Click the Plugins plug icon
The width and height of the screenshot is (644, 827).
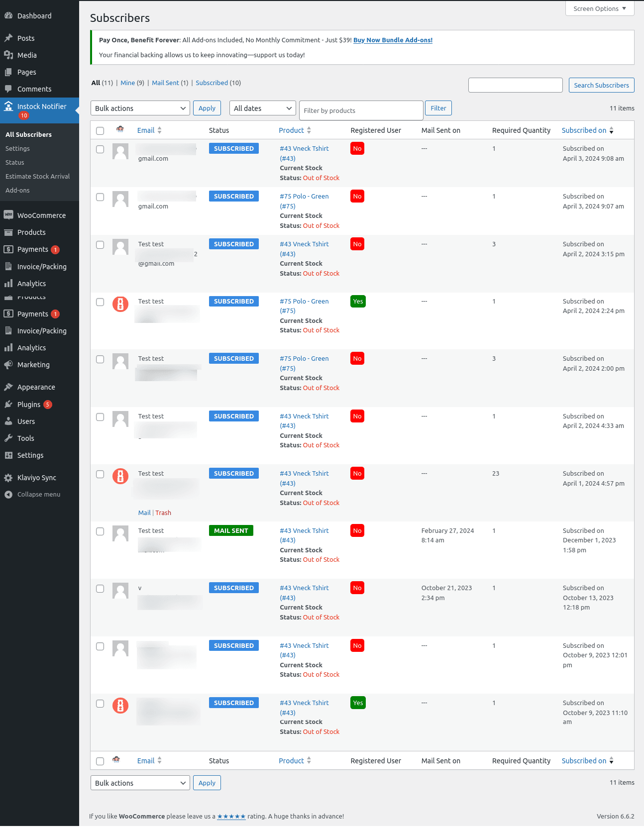[x=8, y=404]
